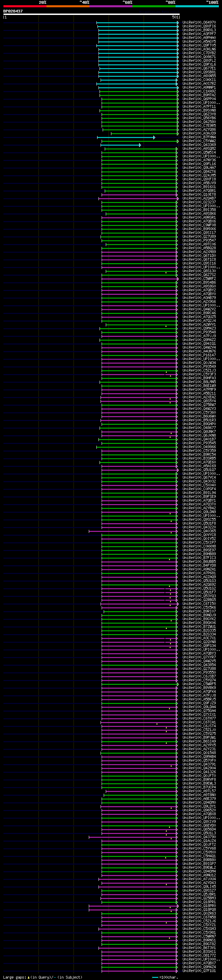222x980 pixels.
Task: Select the UniRef100_A3KLN6 label
Action: [199, 49]
